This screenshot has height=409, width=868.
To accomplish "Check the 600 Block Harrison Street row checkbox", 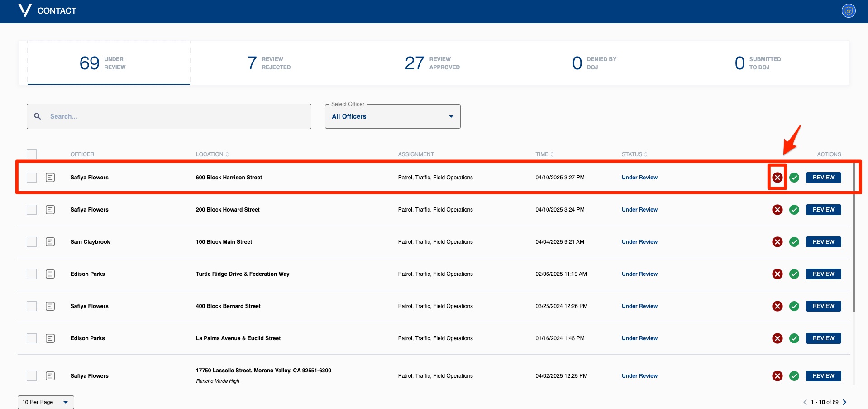I will click(x=32, y=178).
